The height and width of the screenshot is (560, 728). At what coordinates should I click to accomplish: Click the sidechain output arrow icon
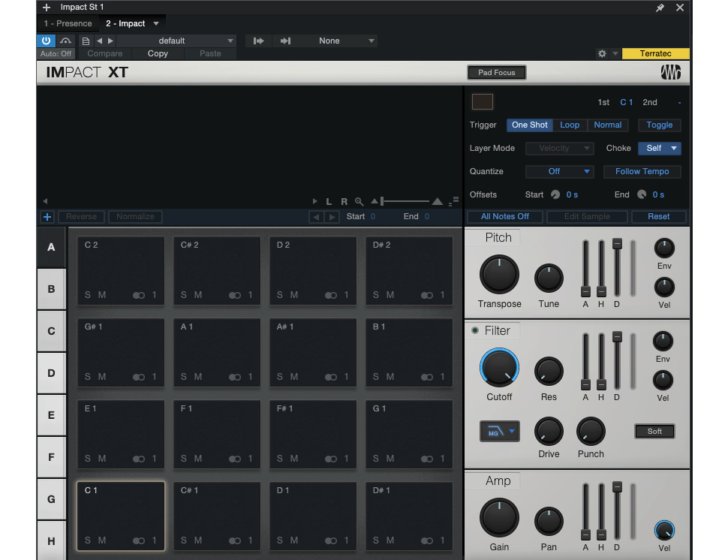[x=285, y=41]
